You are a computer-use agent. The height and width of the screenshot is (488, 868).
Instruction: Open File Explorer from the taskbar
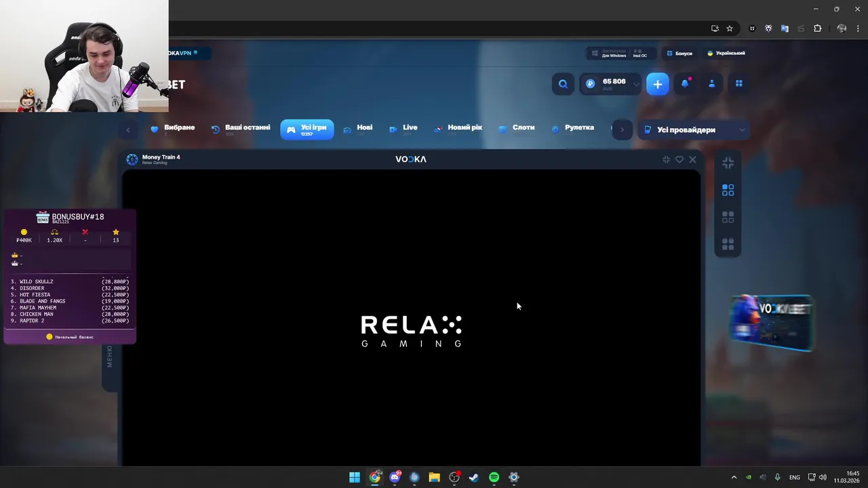(x=434, y=477)
